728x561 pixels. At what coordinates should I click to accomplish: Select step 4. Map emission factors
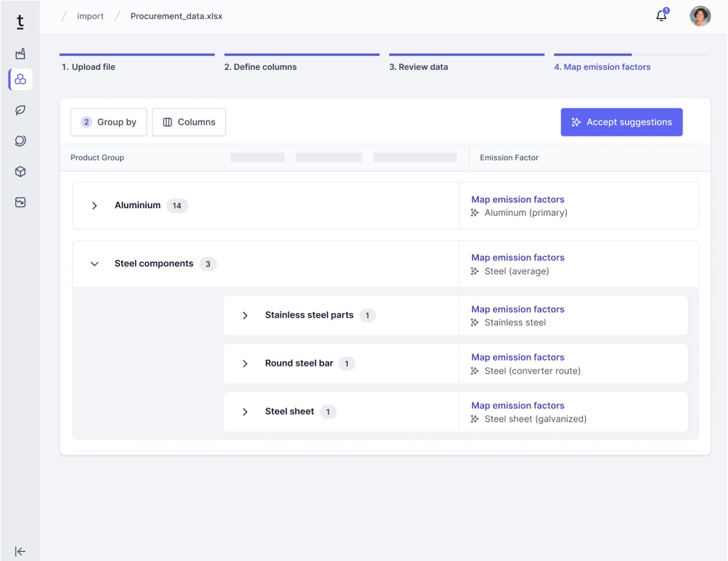click(602, 67)
